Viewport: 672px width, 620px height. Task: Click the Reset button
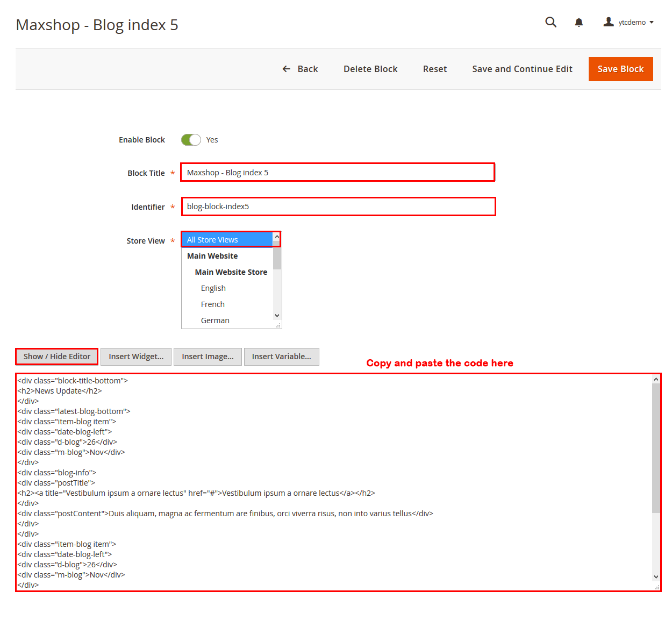click(434, 69)
